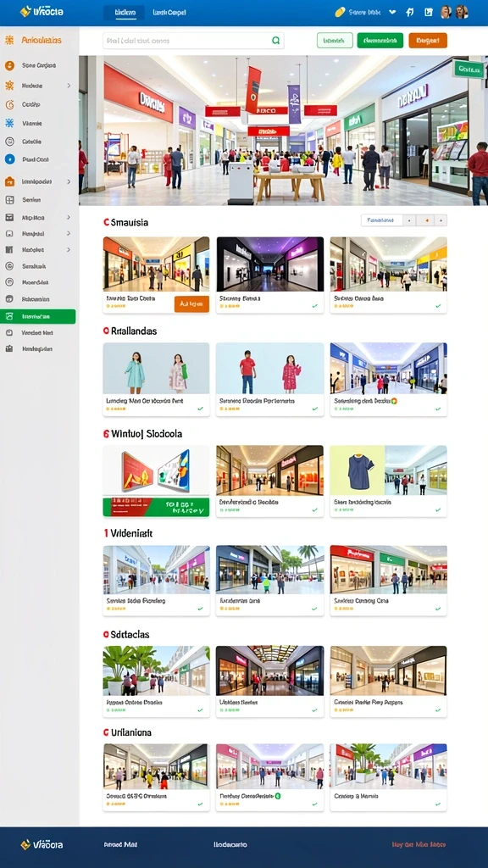Click the red icon before the Urilaniona heading

[106, 732]
